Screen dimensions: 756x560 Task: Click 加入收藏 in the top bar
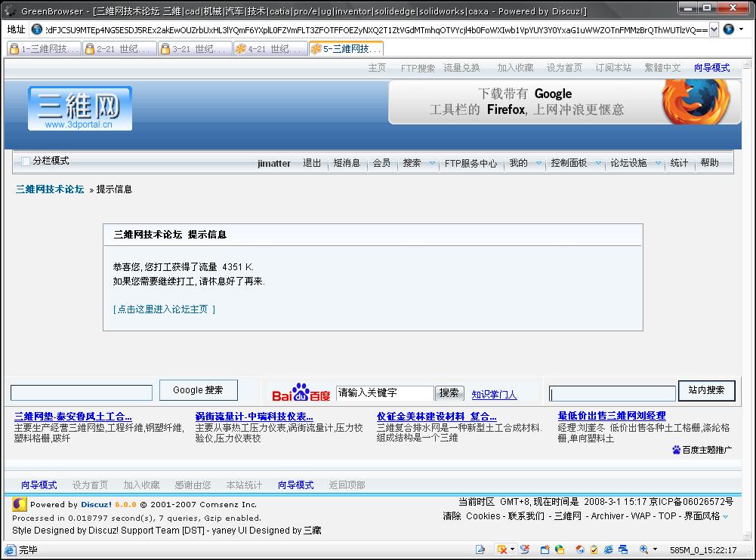pos(515,68)
